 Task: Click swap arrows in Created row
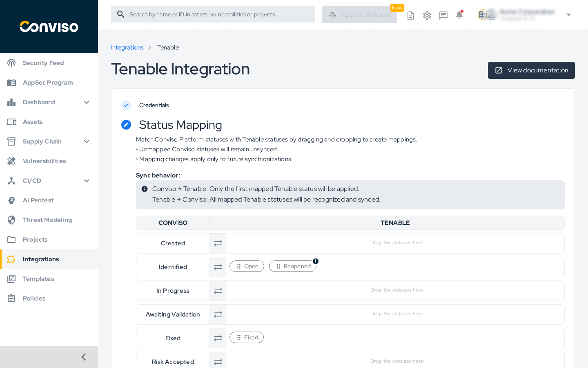tap(218, 243)
